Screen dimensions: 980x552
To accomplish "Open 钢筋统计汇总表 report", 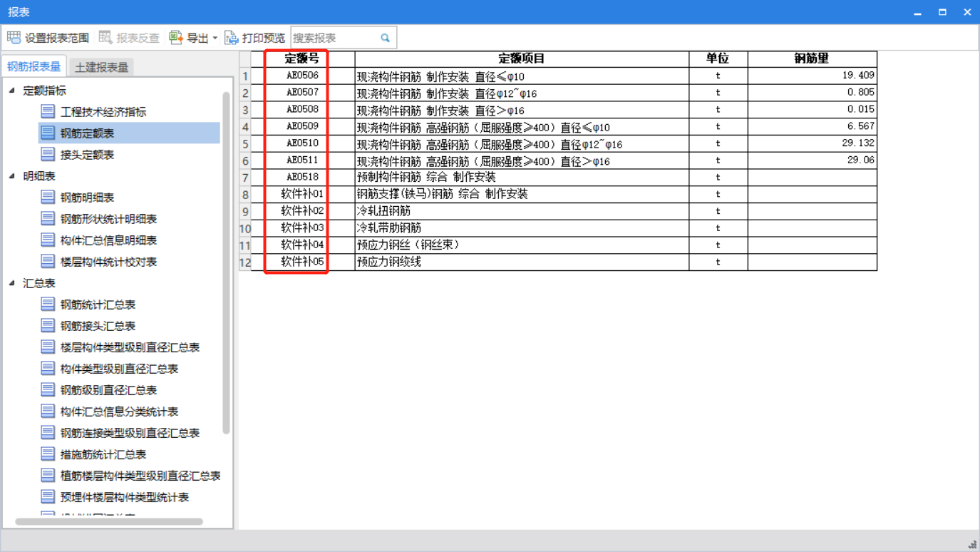I will 98,305.
